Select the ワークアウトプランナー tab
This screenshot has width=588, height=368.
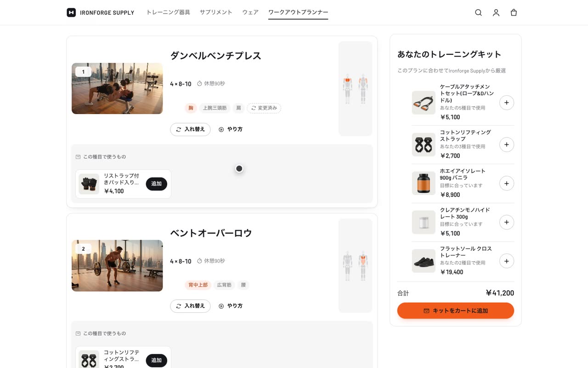pos(298,12)
